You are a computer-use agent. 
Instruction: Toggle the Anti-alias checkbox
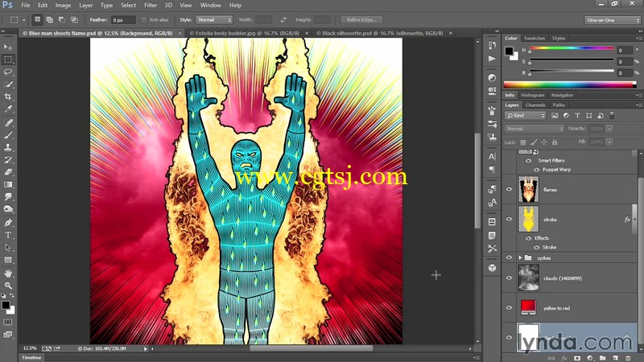click(144, 19)
